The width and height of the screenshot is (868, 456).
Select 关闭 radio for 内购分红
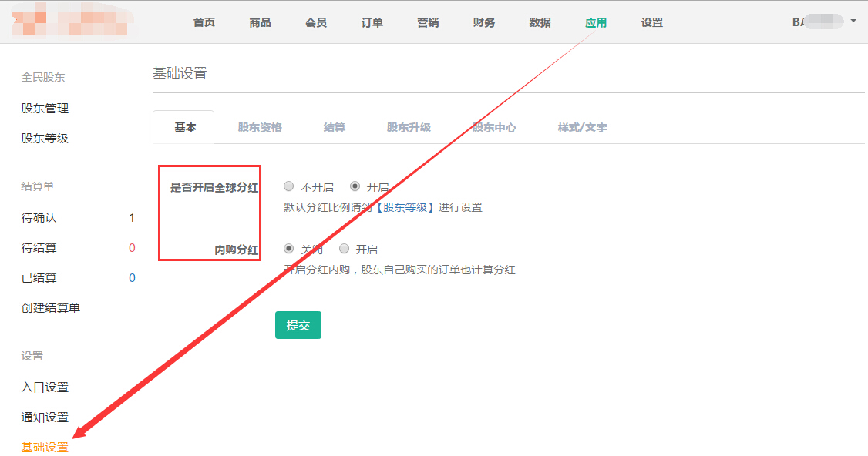click(x=289, y=249)
